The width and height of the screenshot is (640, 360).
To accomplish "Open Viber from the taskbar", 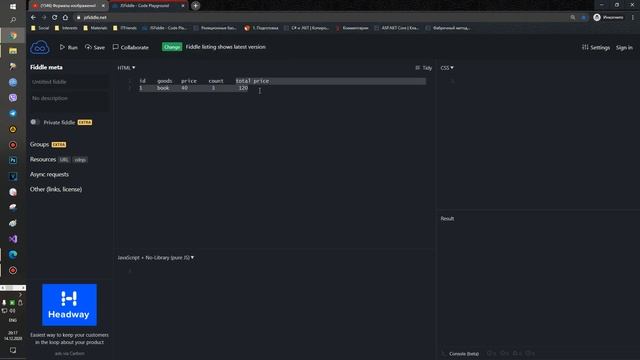I will click(13, 98).
